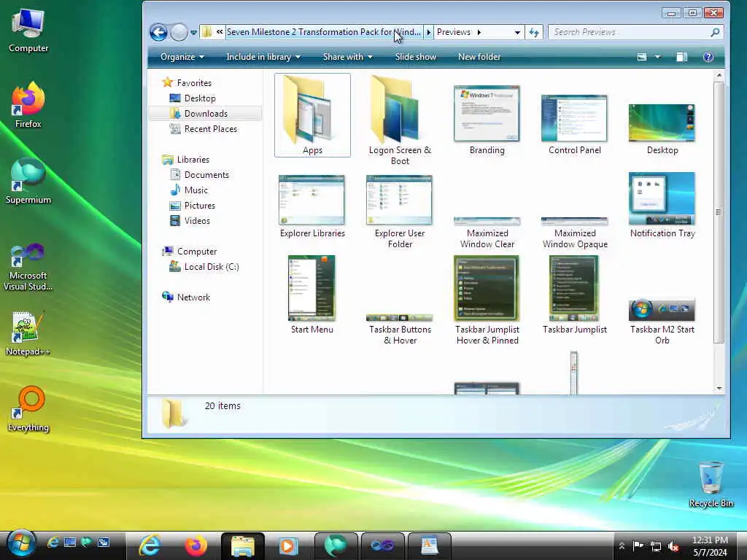Toggle the preview pane
The height and width of the screenshot is (560, 747).
(x=682, y=57)
